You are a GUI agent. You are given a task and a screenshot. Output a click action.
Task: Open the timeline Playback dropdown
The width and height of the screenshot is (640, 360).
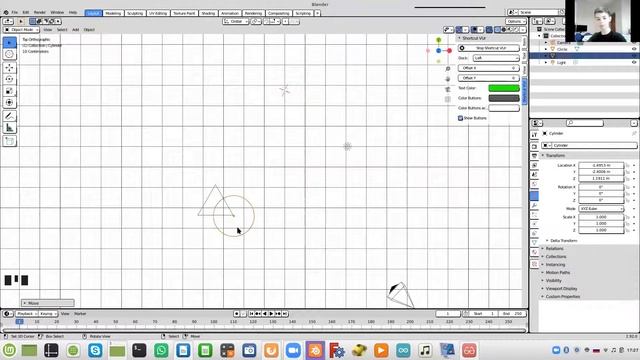coord(27,313)
